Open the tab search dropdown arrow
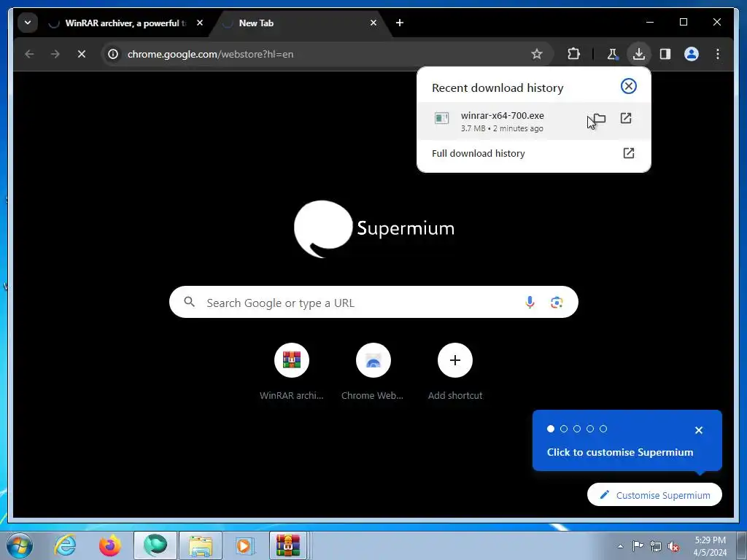Image resolution: width=747 pixels, height=560 pixels. point(28,23)
